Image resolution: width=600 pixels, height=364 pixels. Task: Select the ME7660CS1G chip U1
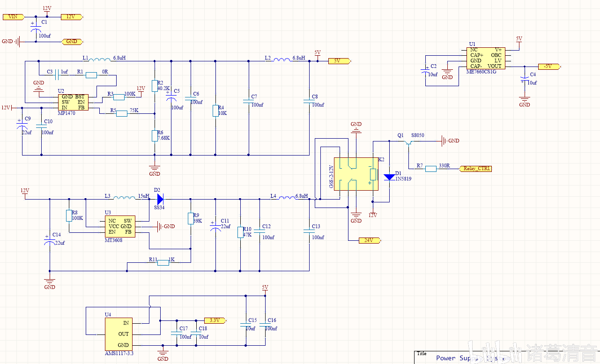click(486, 58)
